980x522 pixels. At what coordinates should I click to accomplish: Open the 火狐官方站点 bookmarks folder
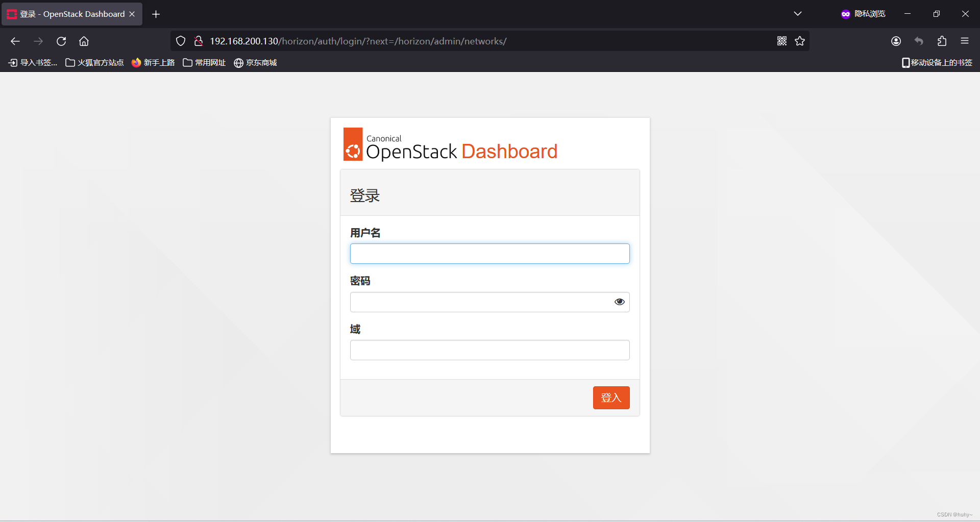click(94, 63)
